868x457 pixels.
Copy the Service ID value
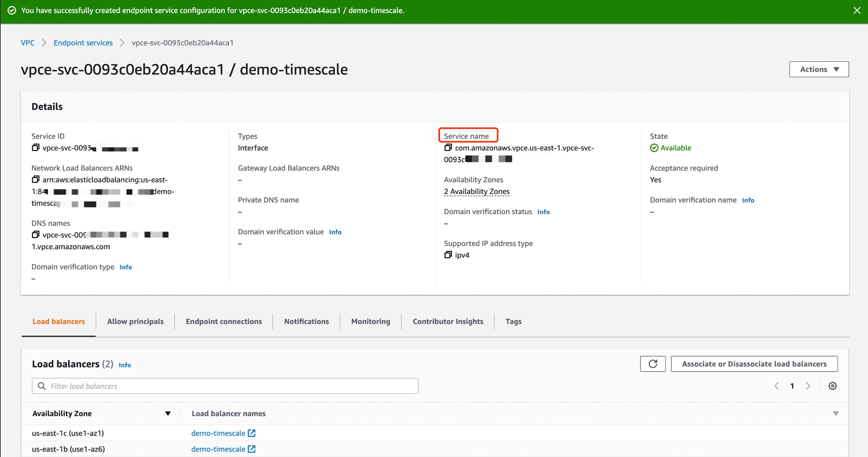pos(36,147)
